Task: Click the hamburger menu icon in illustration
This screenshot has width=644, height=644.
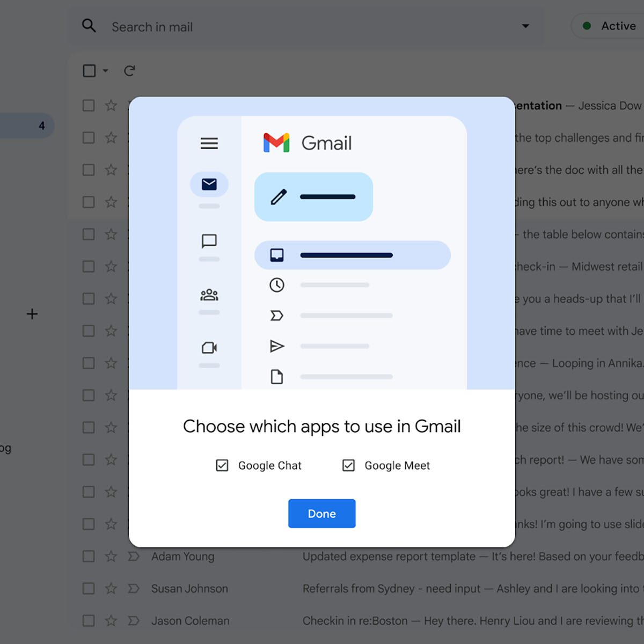Action: (x=209, y=143)
